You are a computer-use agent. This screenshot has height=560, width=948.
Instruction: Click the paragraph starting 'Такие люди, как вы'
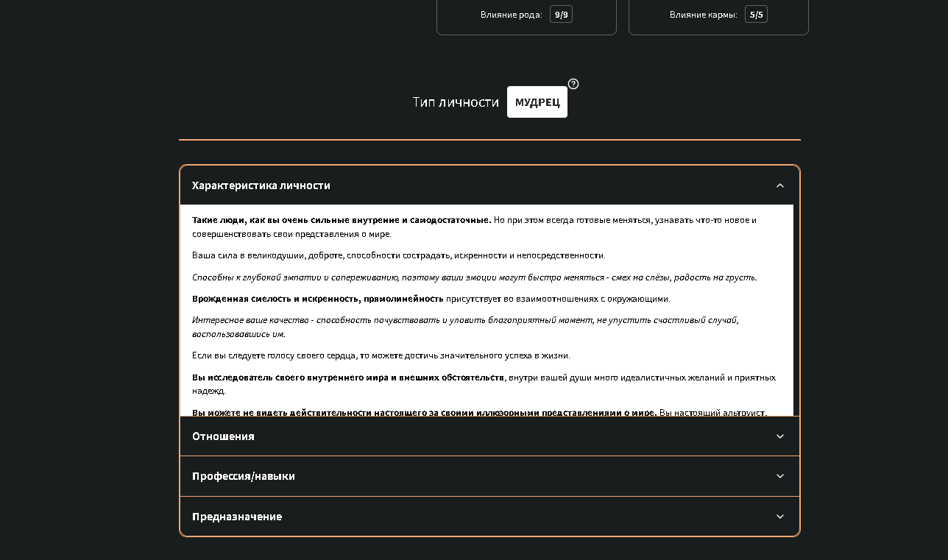pos(475,227)
